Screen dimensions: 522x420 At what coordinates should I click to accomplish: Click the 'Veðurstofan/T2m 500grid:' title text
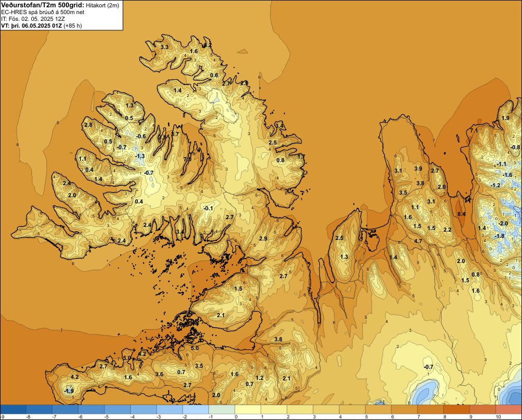[x=43, y=5]
